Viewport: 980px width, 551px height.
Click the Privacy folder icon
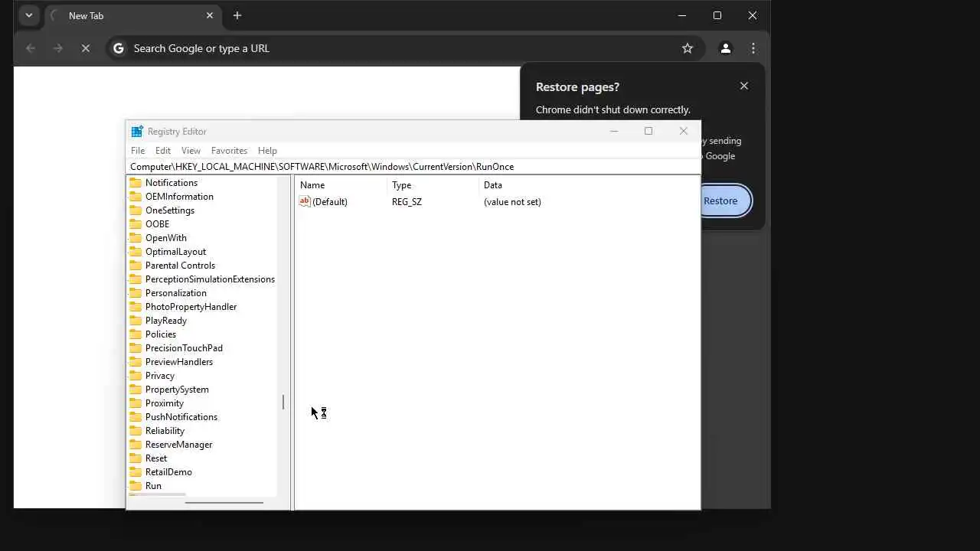[136, 376]
